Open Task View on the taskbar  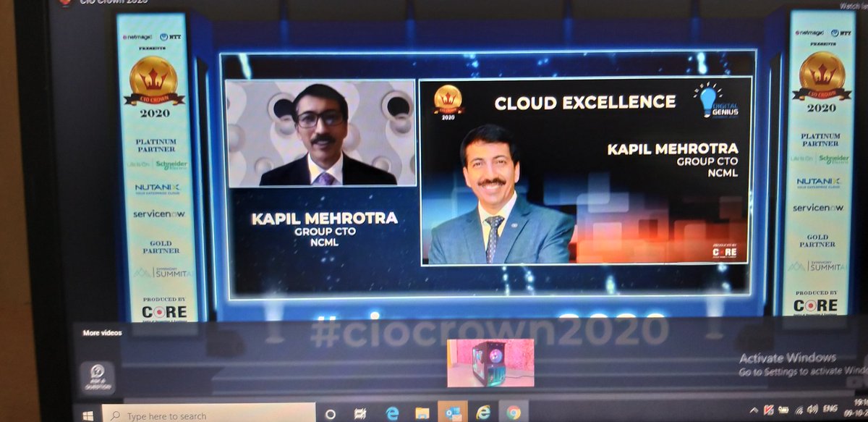coord(360,414)
